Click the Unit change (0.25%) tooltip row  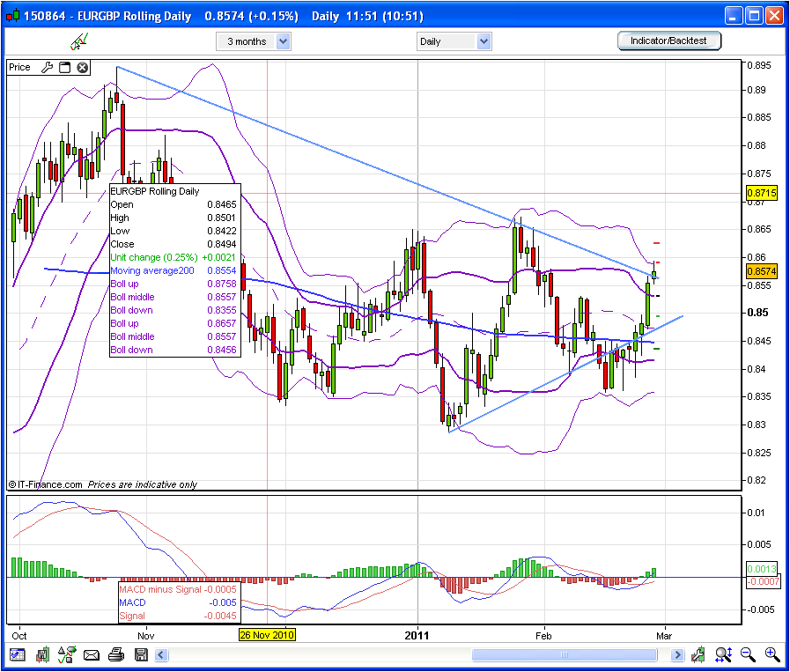173,257
